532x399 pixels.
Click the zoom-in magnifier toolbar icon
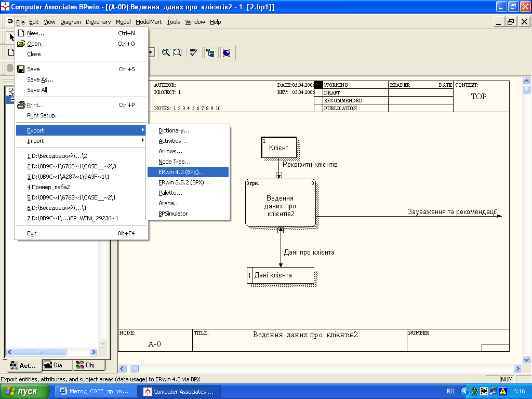tap(166, 52)
